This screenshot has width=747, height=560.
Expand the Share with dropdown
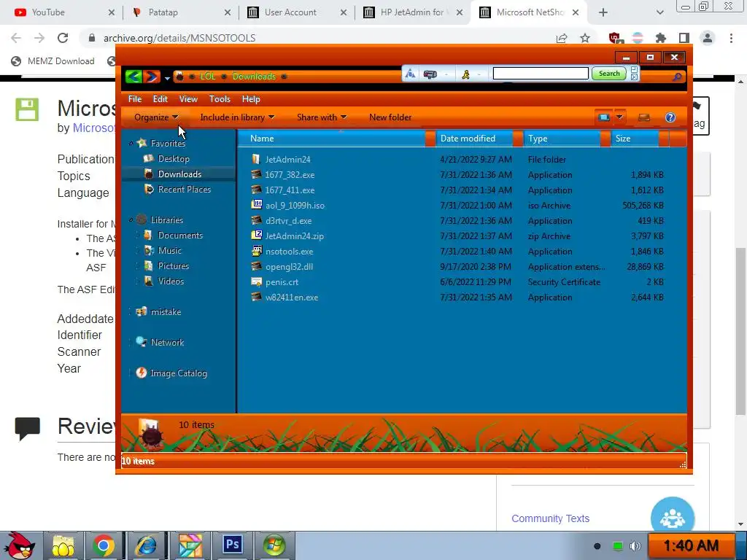tap(322, 117)
